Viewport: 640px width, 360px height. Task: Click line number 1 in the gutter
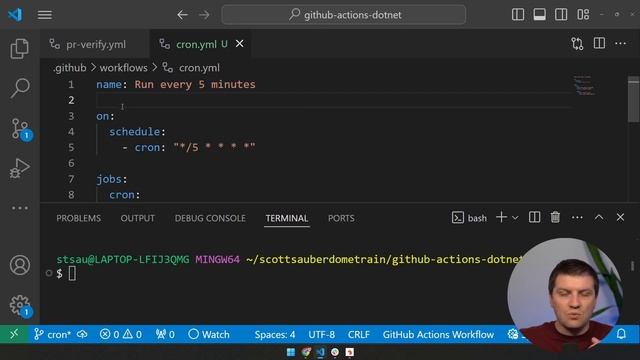(x=71, y=84)
